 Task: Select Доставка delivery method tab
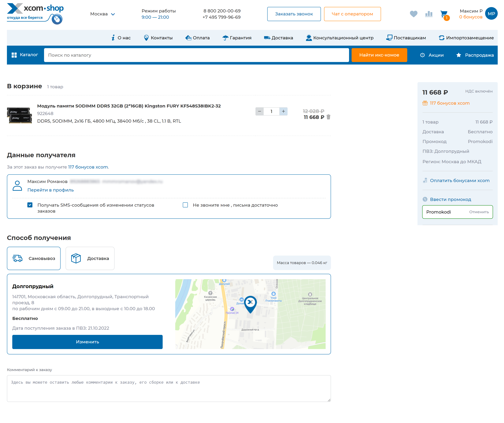(x=90, y=258)
